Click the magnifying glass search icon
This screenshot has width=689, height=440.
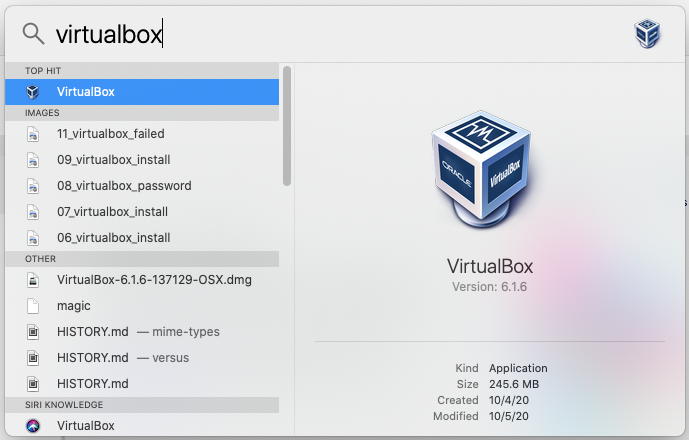tap(33, 34)
